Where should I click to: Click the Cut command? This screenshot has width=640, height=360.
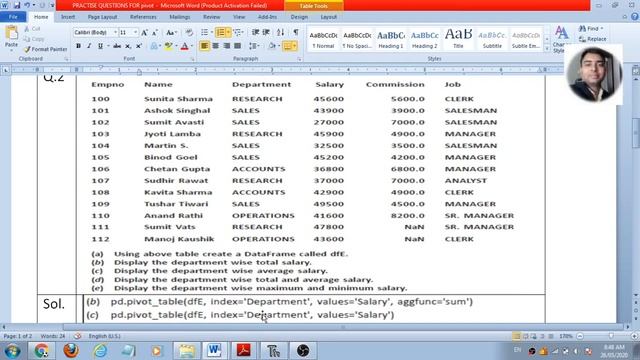pos(32,29)
